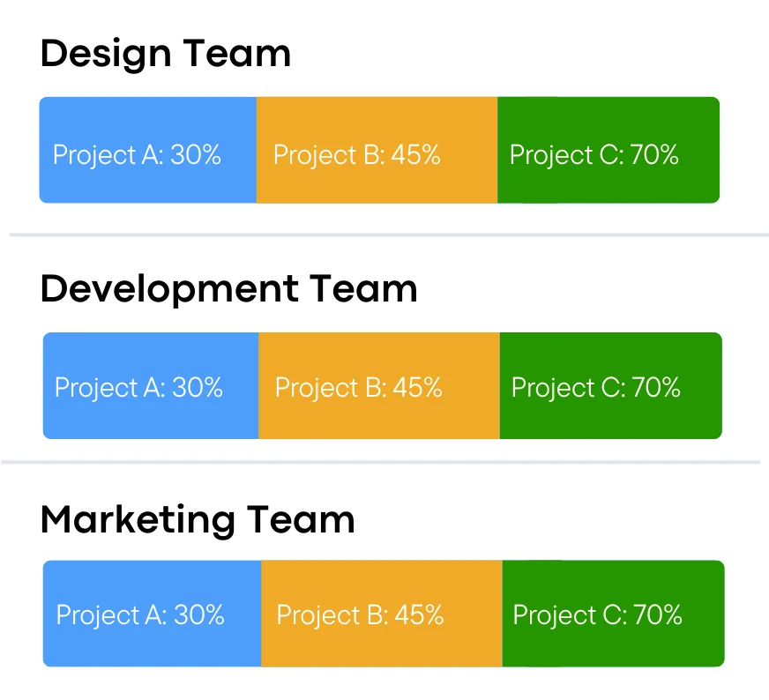Click Development Team's orange Project B segment

point(378,414)
